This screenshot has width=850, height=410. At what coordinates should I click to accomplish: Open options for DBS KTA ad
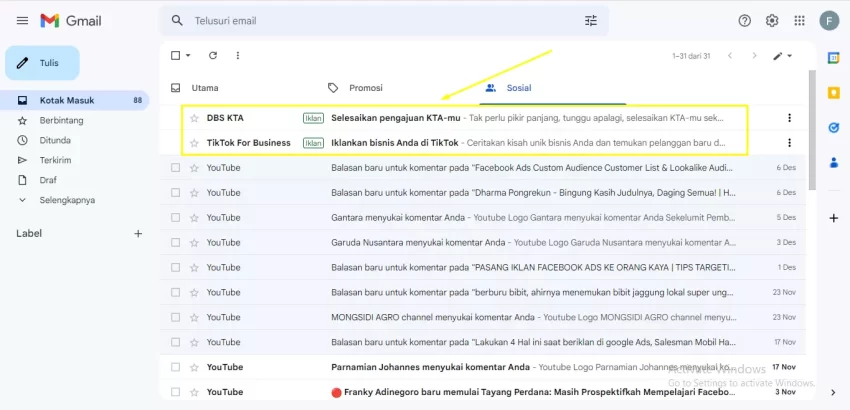(789, 118)
